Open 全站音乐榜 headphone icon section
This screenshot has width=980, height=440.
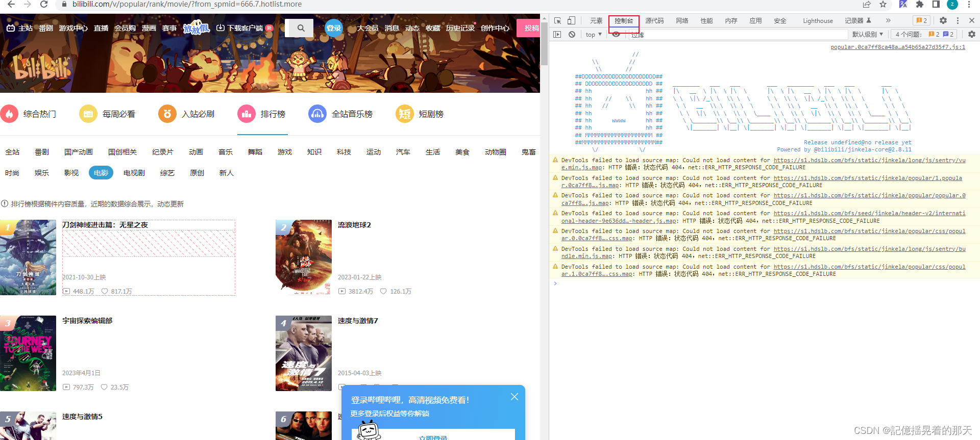317,114
